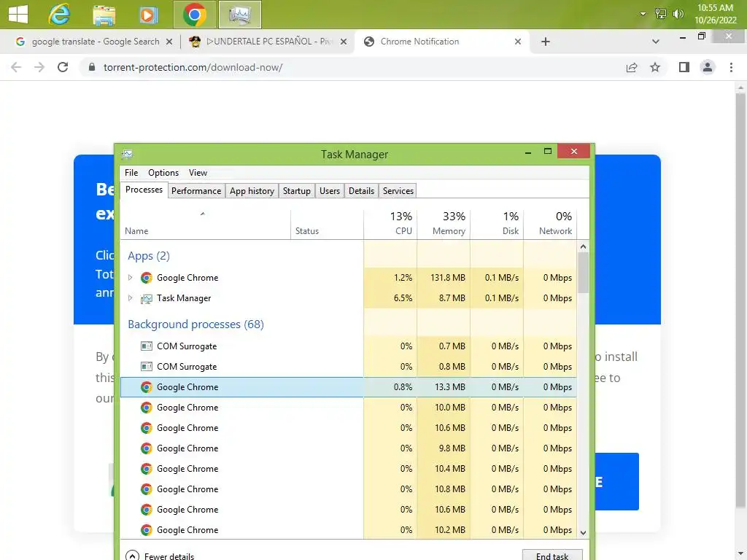
Task: Switch to the Startup tab
Action: point(297,191)
